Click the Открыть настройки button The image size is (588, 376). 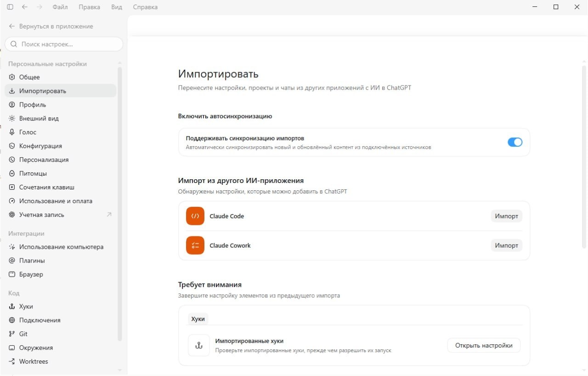tap(484, 345)
